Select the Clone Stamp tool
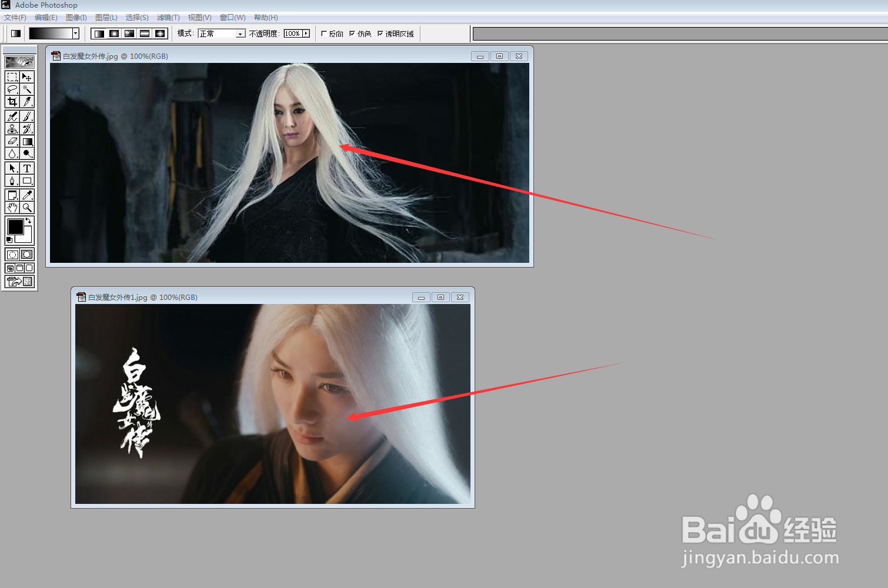 (x=12, y=129)
